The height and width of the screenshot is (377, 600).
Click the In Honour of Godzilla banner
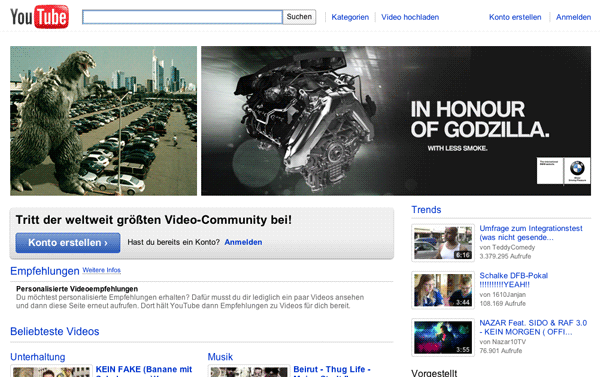coord(396,121)
